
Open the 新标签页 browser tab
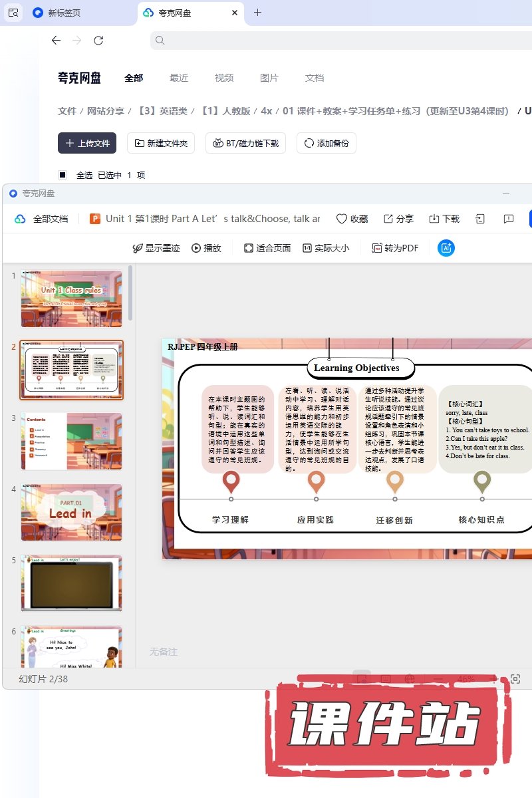coord(65,13)
